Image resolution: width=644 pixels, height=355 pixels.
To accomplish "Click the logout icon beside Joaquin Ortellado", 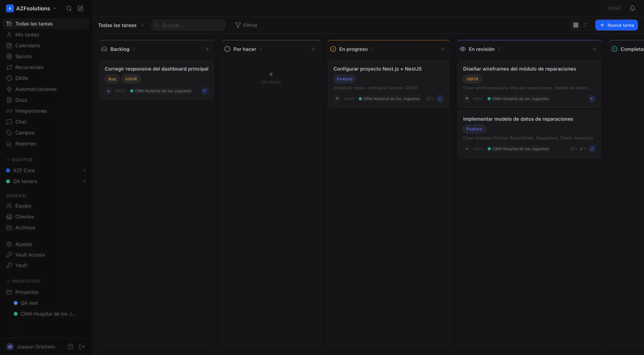I will (x=82, y=347).
